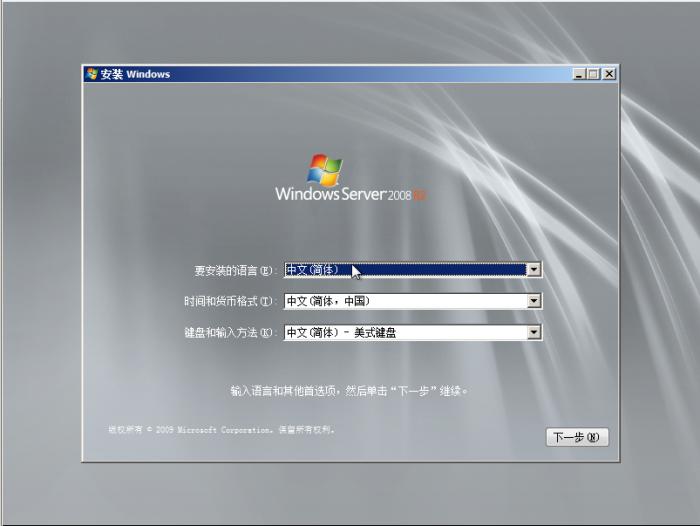Click the 中文(简体，中国) format field

coord(405,301)
